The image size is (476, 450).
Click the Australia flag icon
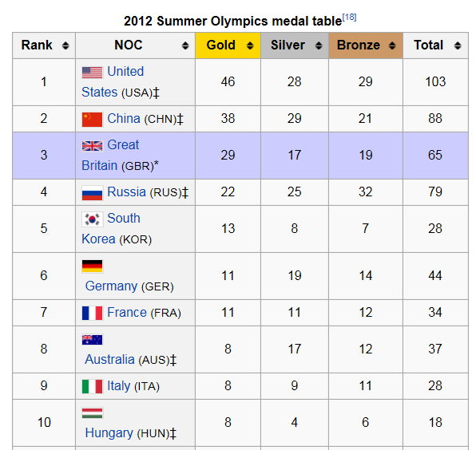pos(93,340)
